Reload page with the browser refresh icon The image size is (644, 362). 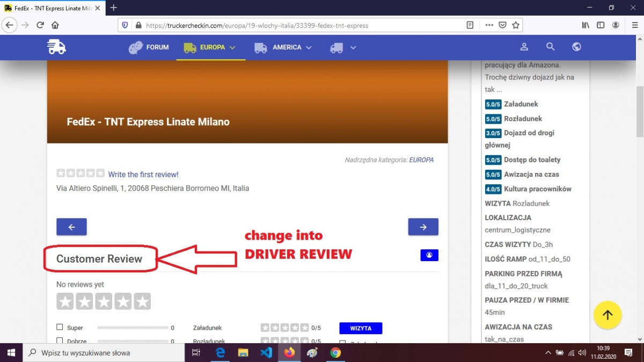pyautogui.click(x=40, y=25)
